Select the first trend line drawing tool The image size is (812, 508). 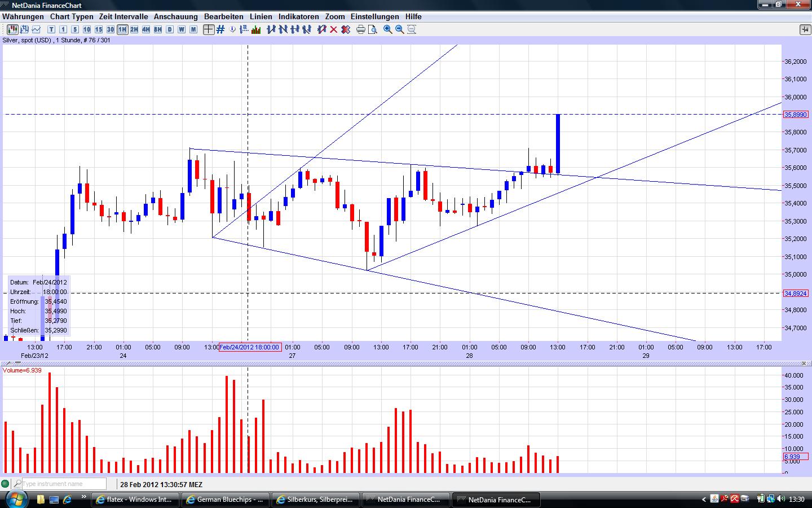271,29
